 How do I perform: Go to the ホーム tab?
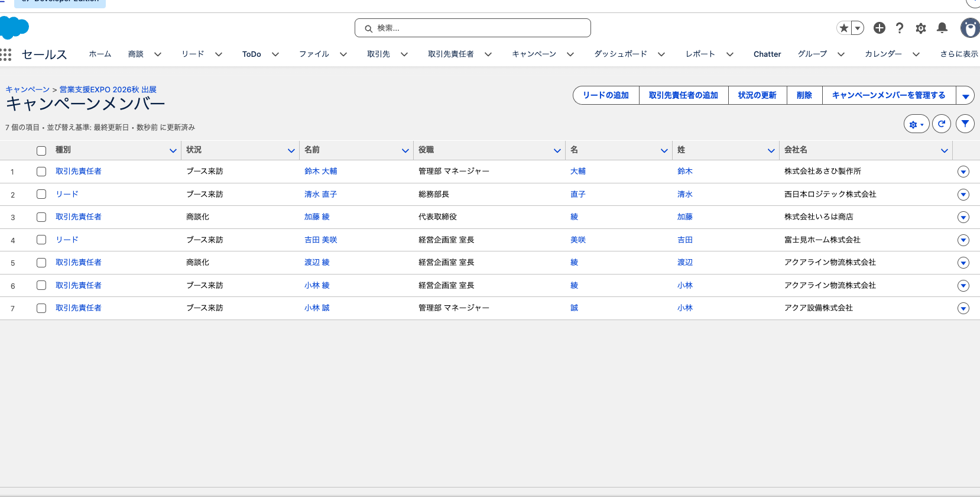click(100, 54)
